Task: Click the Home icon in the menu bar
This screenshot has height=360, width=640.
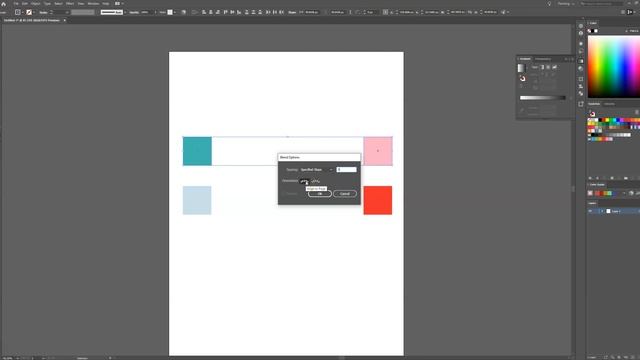Action: 4,4
